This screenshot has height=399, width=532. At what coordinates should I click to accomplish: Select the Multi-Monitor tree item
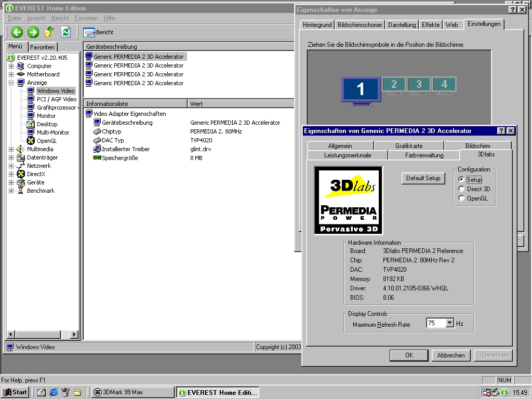53,132
